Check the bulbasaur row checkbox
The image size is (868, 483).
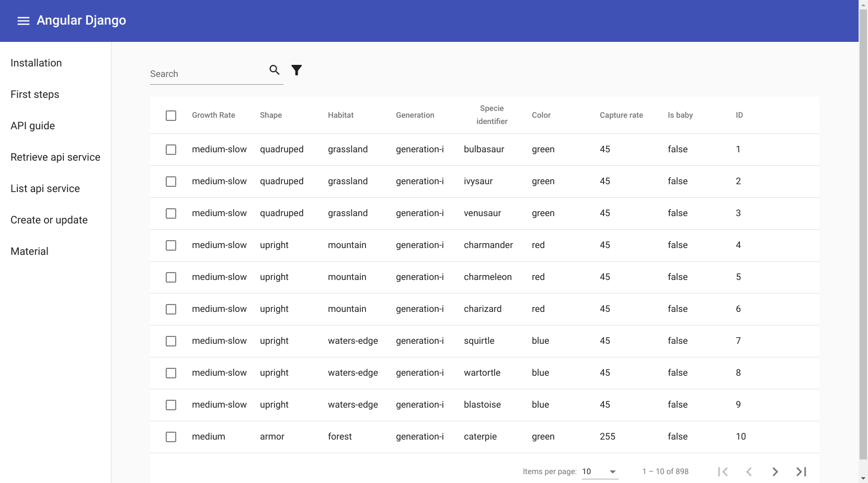(171, 150)
